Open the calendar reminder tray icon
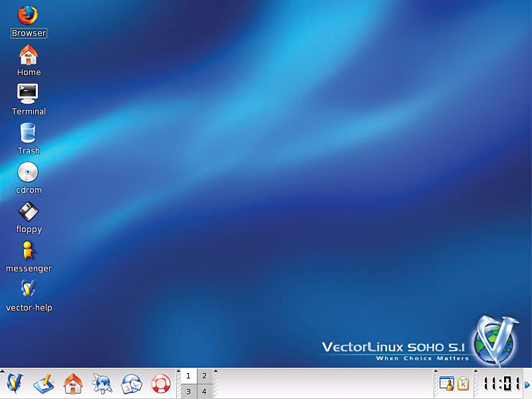The height and width of the screenshot is (399, 532). pos(446,384)
